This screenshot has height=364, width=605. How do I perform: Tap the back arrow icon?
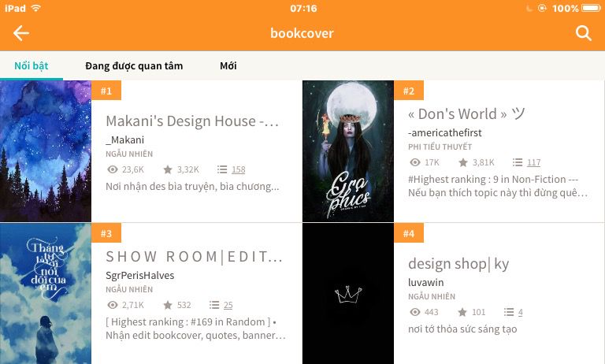tap(20, 33)
